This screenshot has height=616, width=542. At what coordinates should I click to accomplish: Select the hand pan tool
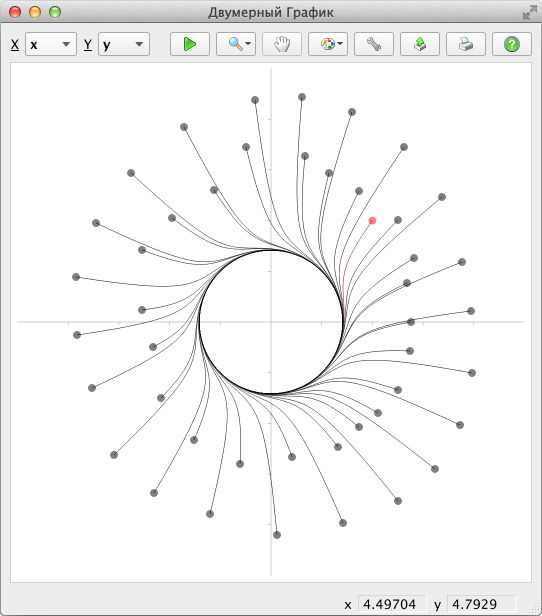[282, 44]
